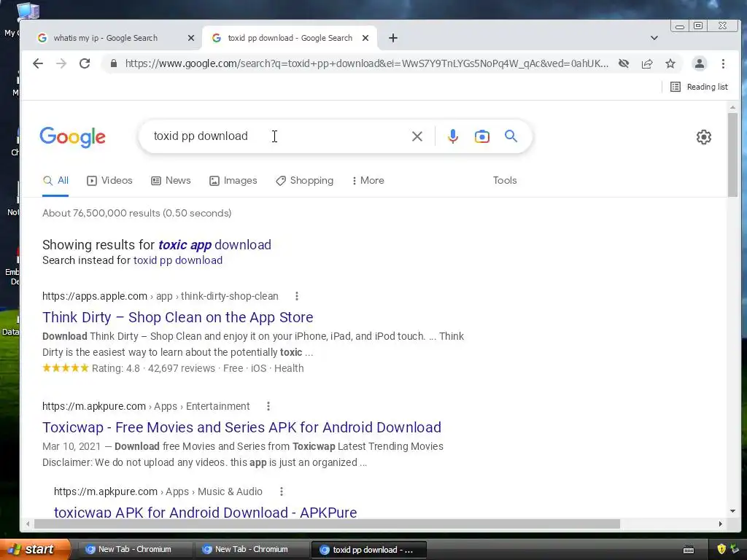747x560 pixels.
Task: Select the 'toxid pp download' browser tab
Action: [x=290, y=38]
